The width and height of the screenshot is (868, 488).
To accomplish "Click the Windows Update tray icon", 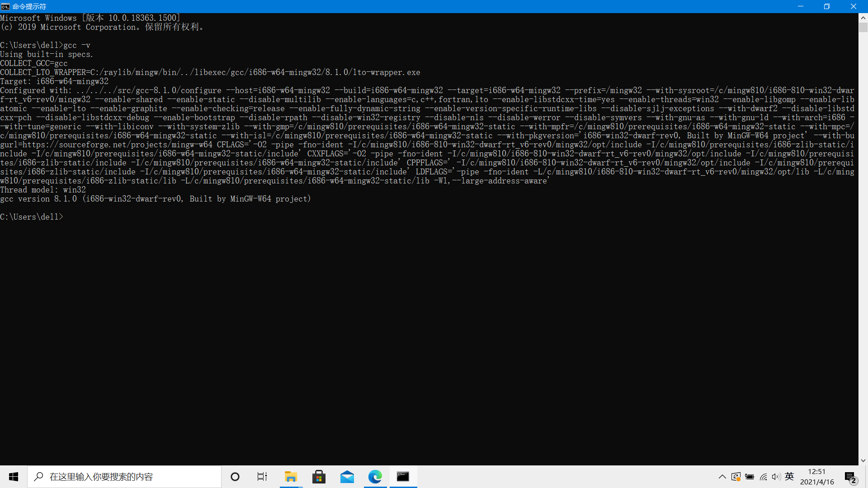I will point(736,477).
